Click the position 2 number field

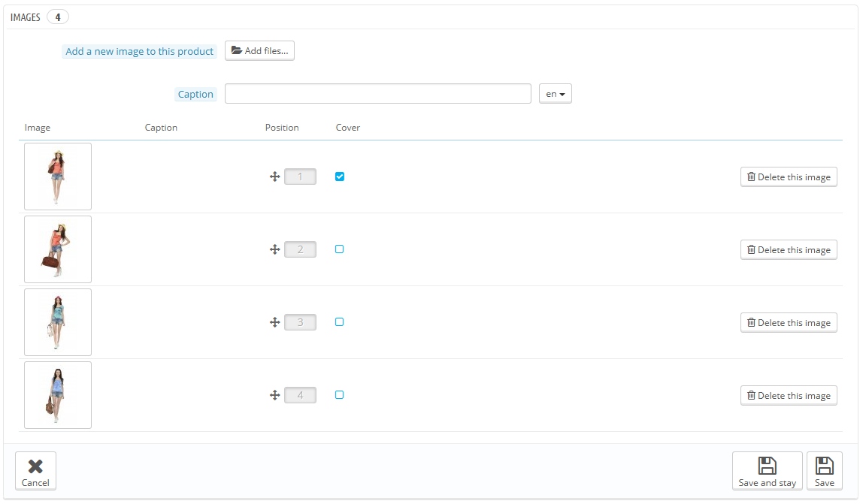click(x=301, y=249)
